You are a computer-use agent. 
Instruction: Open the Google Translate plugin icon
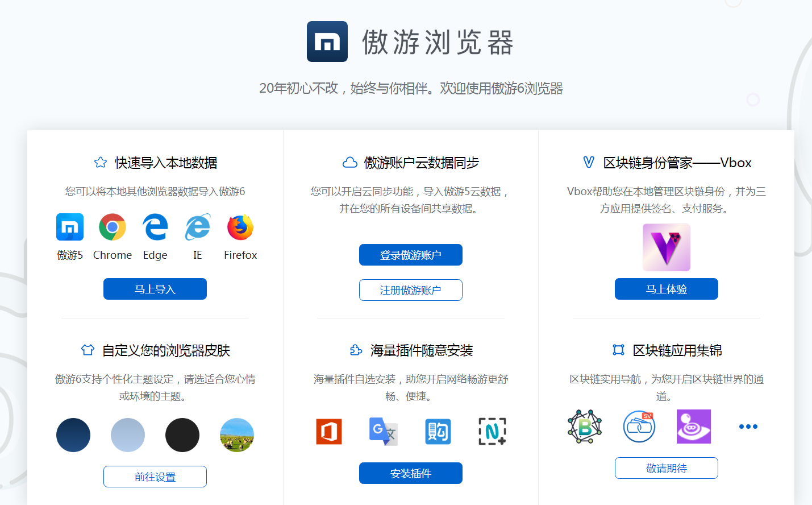click(x=384, y=432)
